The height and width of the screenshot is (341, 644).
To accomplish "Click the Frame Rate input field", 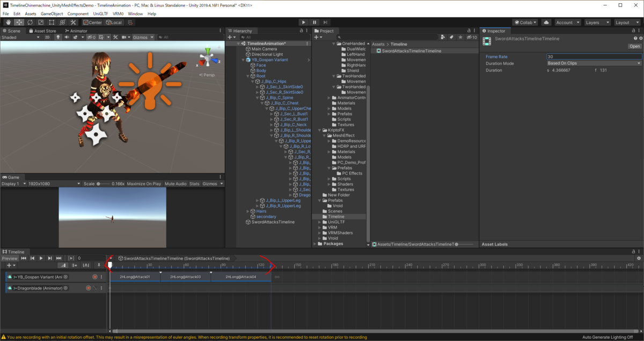I will pyautogui.click(x=594, y=56).
